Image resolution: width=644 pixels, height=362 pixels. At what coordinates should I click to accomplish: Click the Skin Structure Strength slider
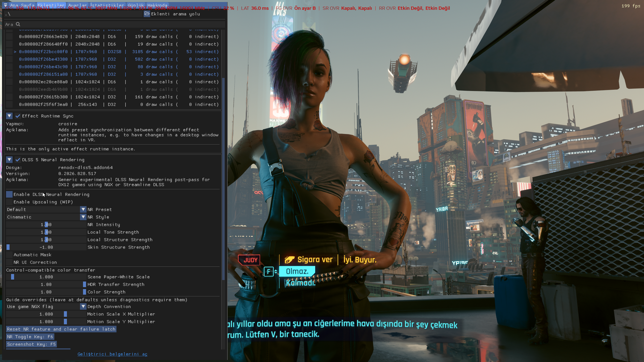pos(46,247)
